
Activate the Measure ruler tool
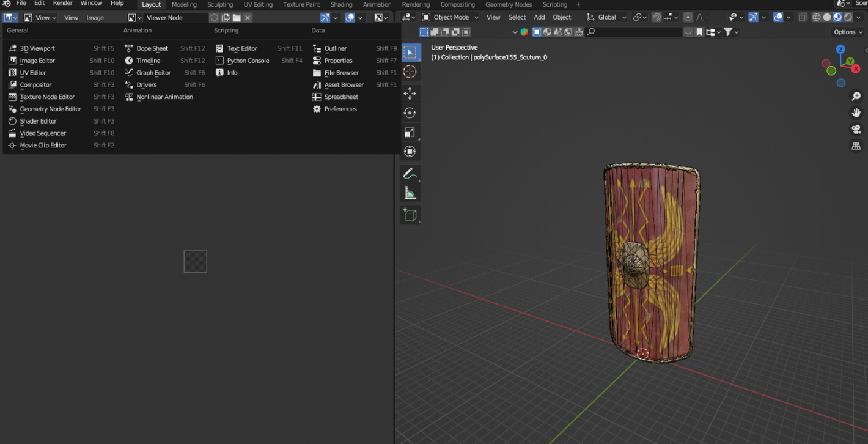point(410,194)
